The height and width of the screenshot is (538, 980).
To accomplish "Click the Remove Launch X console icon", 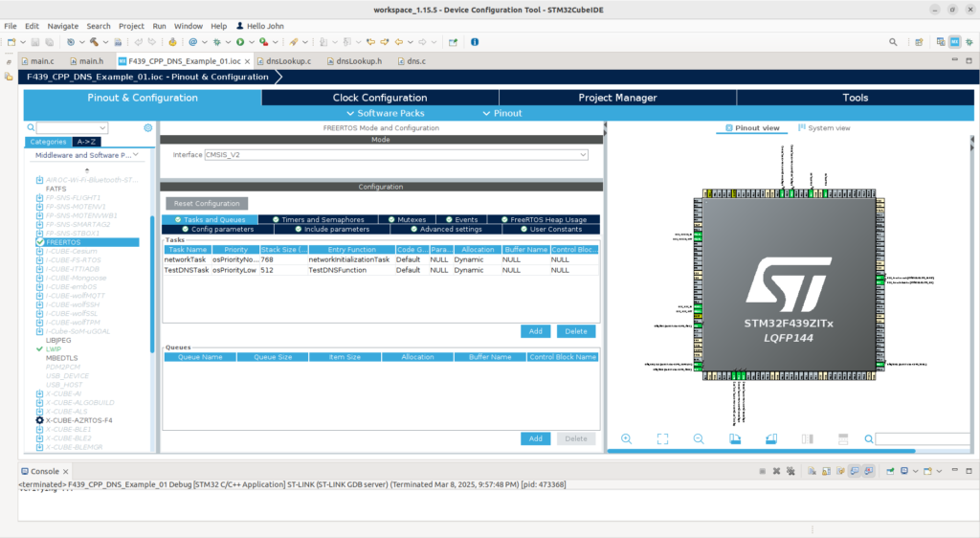I will (776, 471).
